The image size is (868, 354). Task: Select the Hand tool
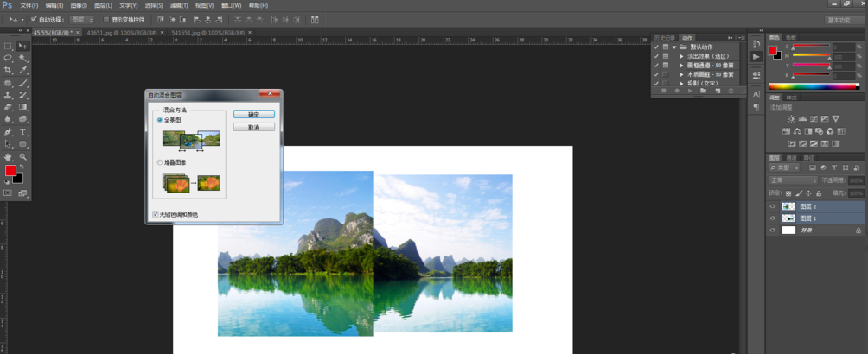(8, 157)
